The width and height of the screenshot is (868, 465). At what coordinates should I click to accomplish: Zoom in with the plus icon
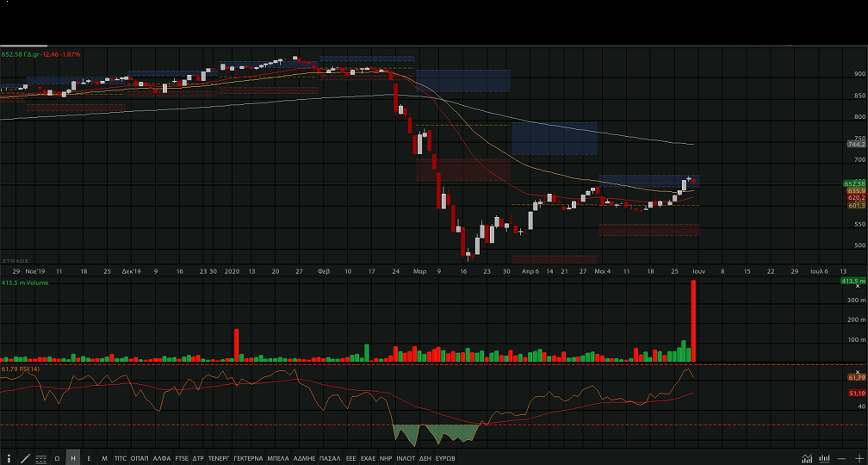point(859,458)
